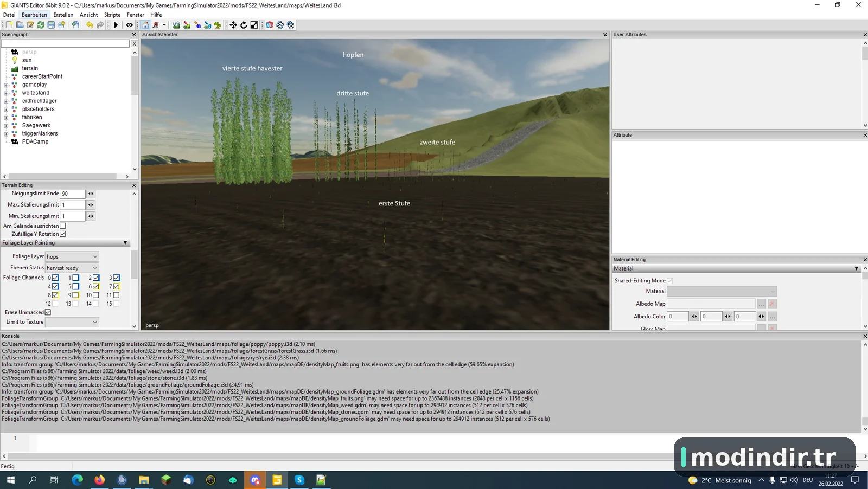Open the Ansicht menu
The height and width of the screenshot is (489, 868).
[89, 15]
